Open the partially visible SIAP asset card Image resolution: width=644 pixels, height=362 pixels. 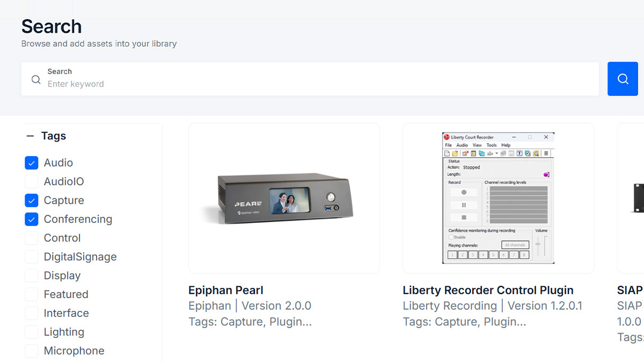[631, 198]
